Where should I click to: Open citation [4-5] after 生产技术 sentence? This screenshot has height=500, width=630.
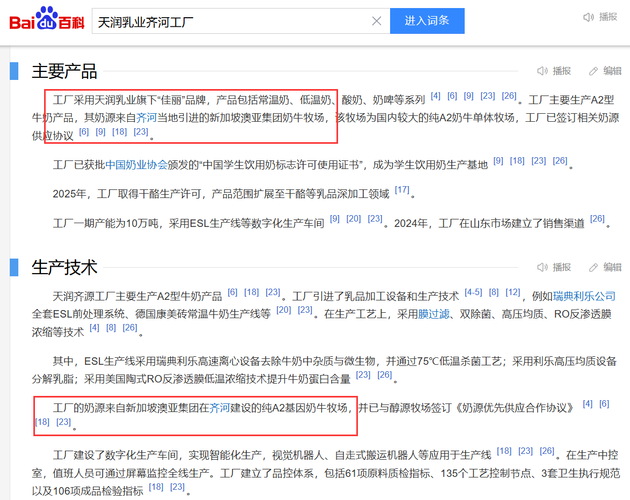pyautogui.click(x=473, y=293)
